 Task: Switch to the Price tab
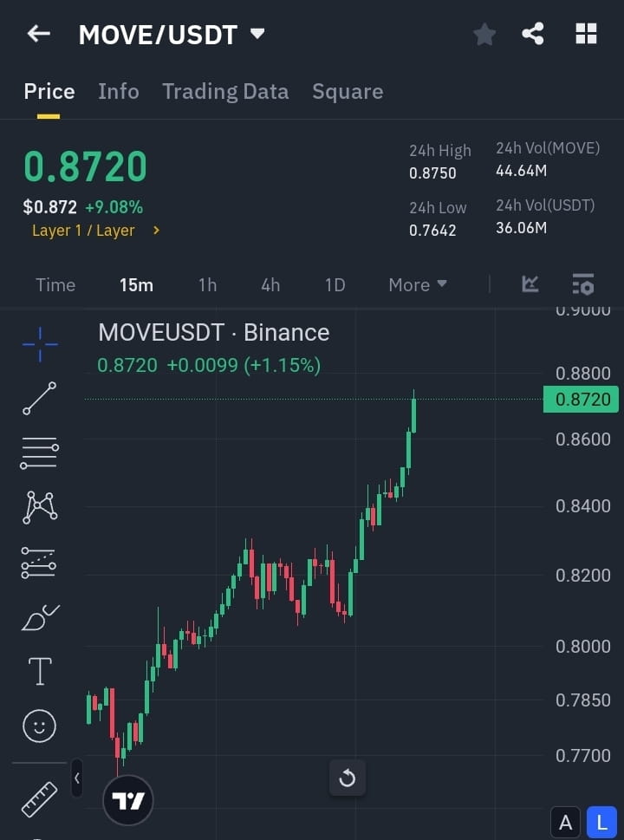(49, 92)
